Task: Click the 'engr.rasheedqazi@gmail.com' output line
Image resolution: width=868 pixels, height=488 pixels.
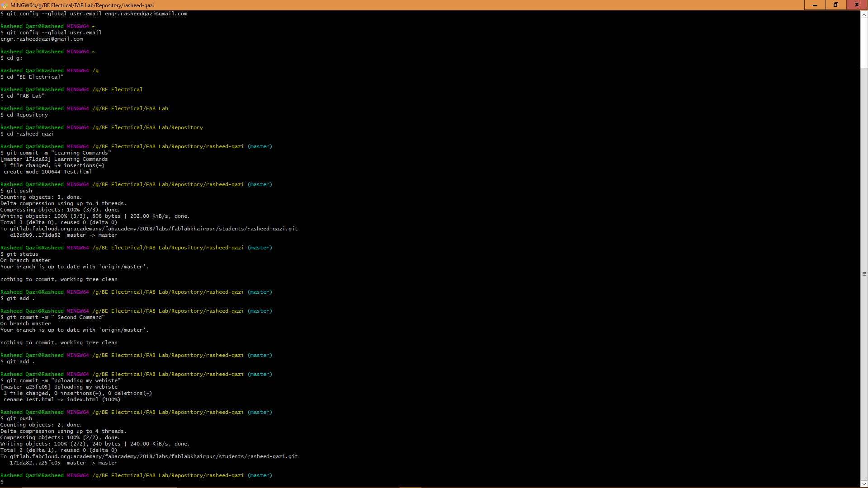Action: pyautogui.click(x=42, y=39)
